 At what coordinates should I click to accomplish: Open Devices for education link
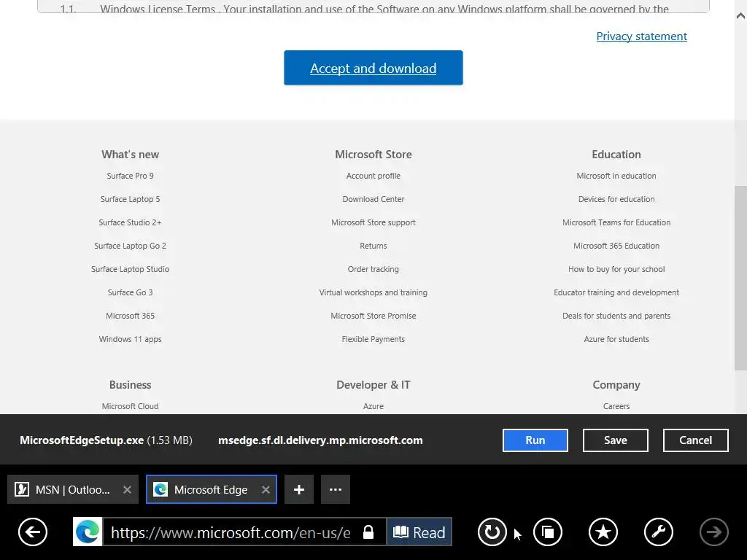(616, 199)
